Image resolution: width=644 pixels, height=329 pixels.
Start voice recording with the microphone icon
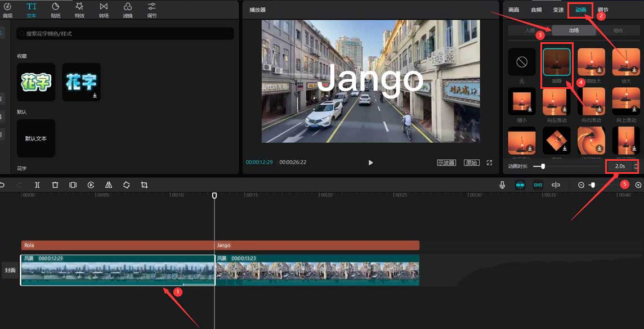(503, 184)
